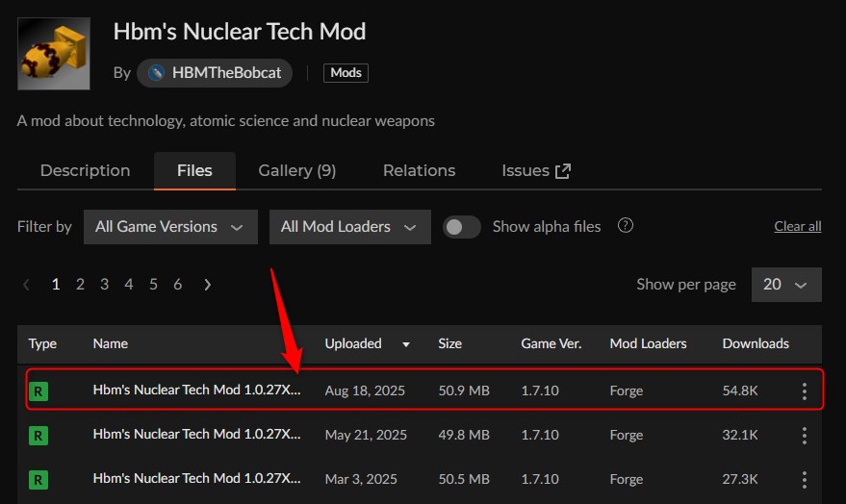Go to page 4
Screen dimensions: 846x504
click(128, 285)
